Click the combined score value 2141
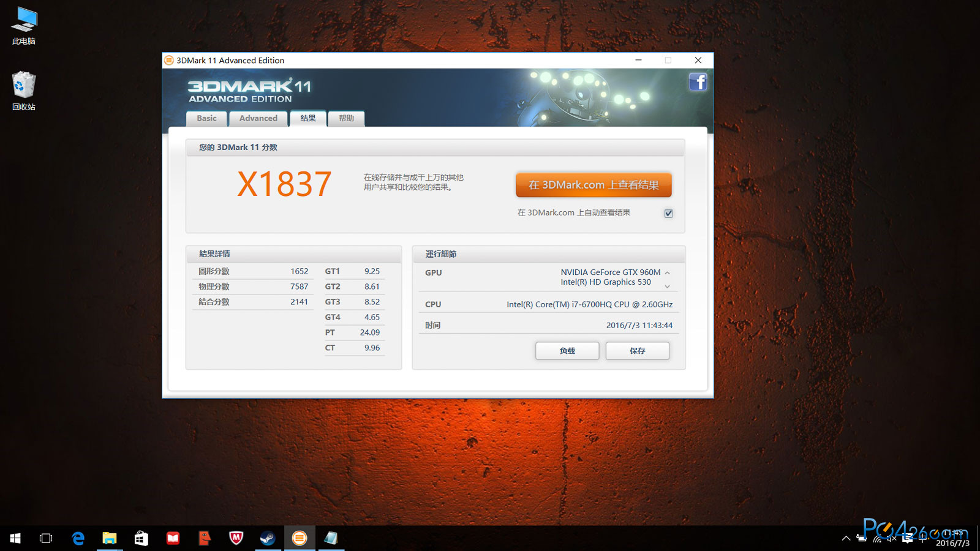 click(300, 302)
